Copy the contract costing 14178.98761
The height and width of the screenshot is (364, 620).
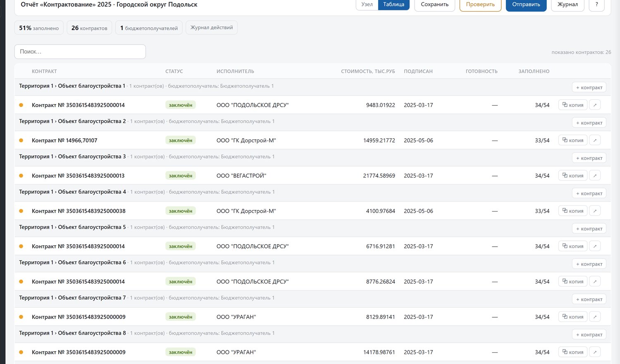[x=572, y=352]
